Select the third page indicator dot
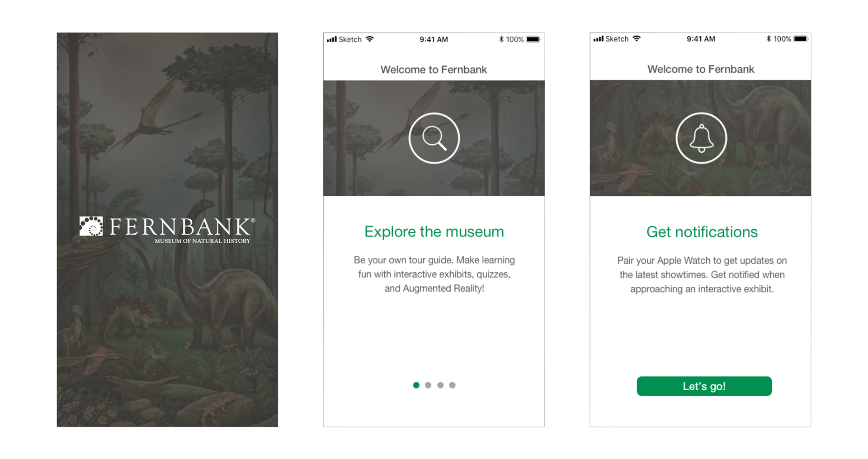868x459 pixels. (440, 385)
